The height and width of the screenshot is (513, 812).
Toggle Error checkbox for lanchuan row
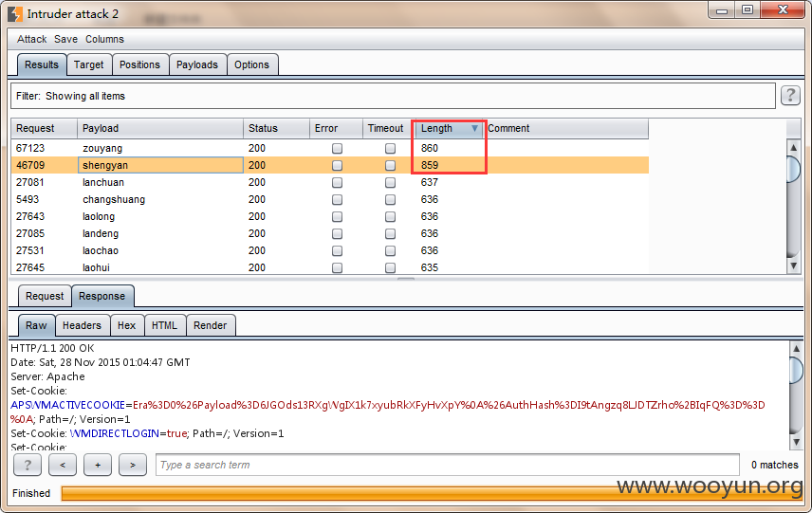[337, 183]
